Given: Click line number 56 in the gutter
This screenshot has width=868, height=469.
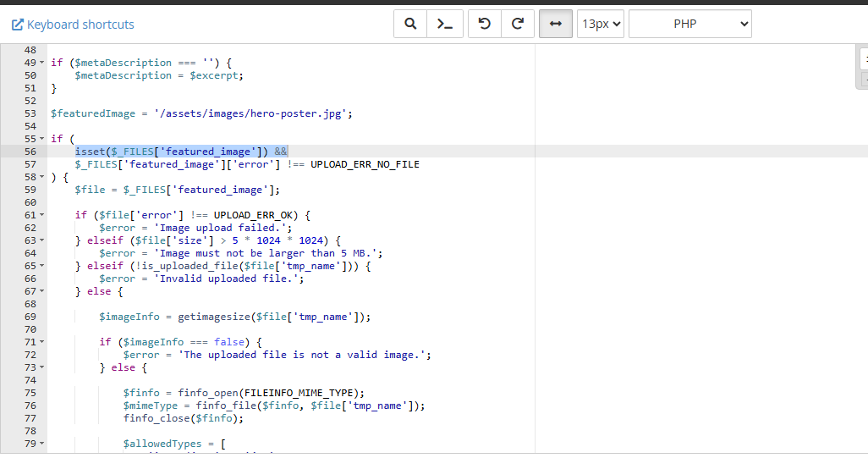Looking at the screenshot, I should [x=30, y=152].
